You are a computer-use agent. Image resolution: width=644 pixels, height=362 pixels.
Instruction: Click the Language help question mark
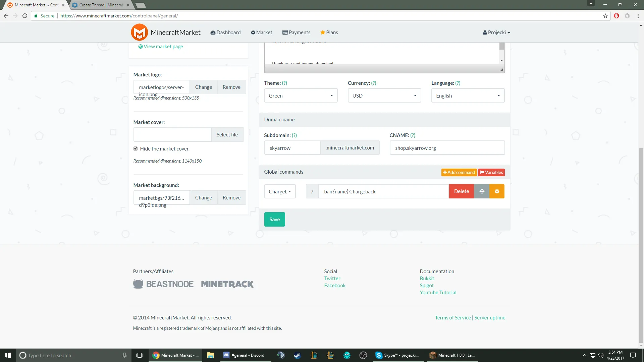tap(458, 83)
